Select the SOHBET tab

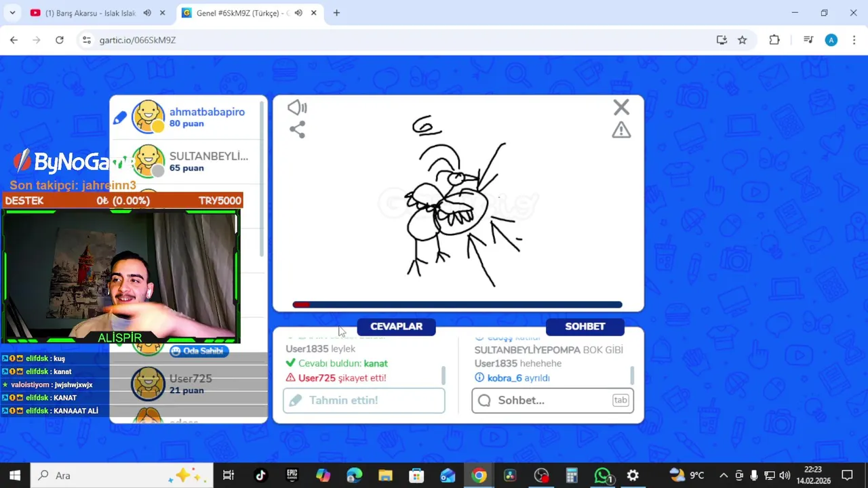[585, 327]
